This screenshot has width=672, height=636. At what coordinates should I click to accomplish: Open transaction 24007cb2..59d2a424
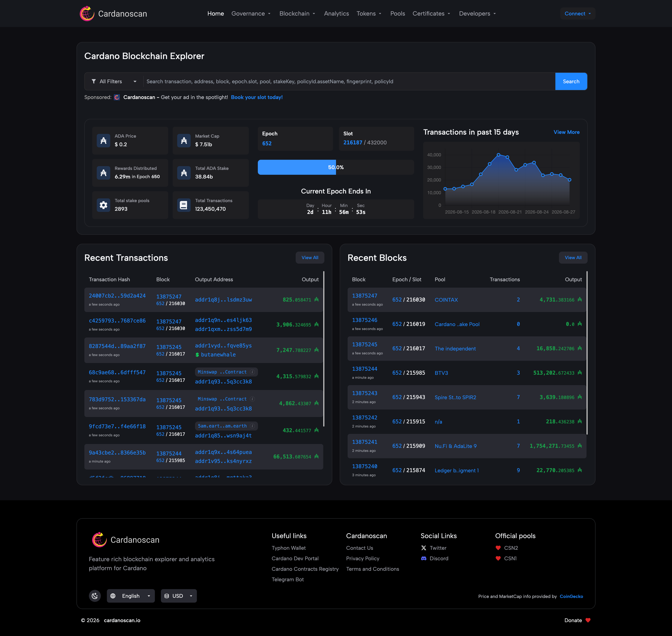tap(117, 296)
